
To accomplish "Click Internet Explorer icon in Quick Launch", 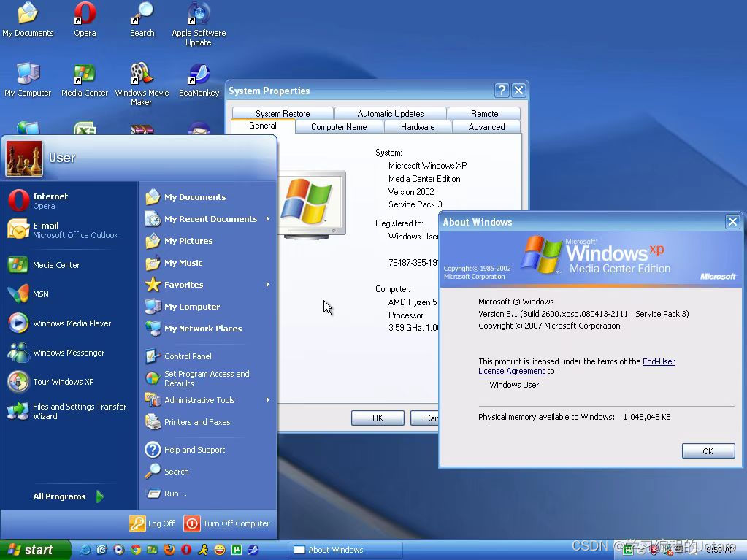I will click(85, 550).
